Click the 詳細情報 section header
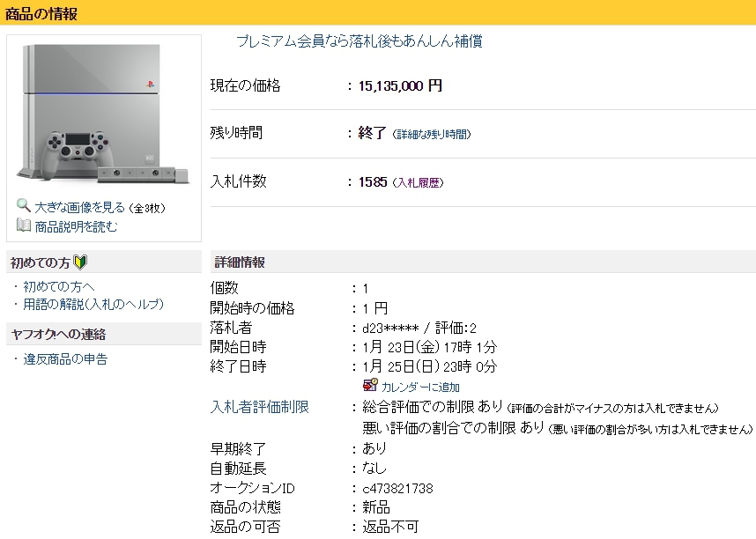Screen dimensions: 756x539 click(x=240, y=262)
